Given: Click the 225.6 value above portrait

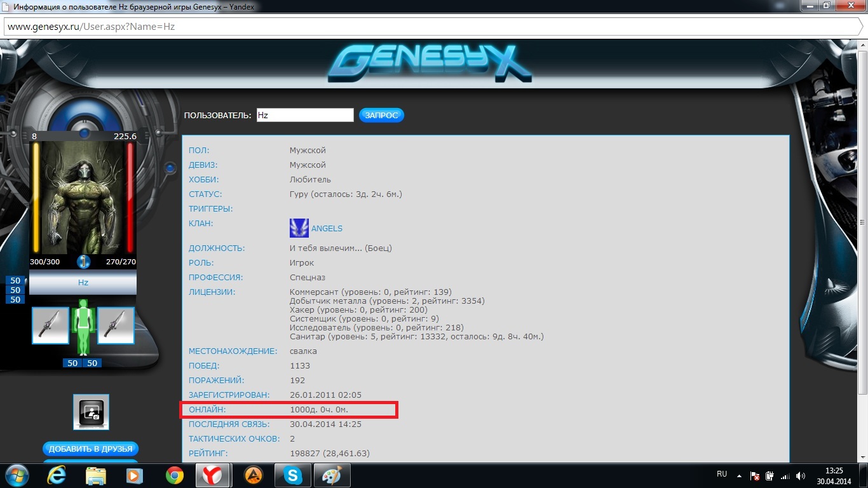Looking at the screenshot, I should (x=125, y=136).
